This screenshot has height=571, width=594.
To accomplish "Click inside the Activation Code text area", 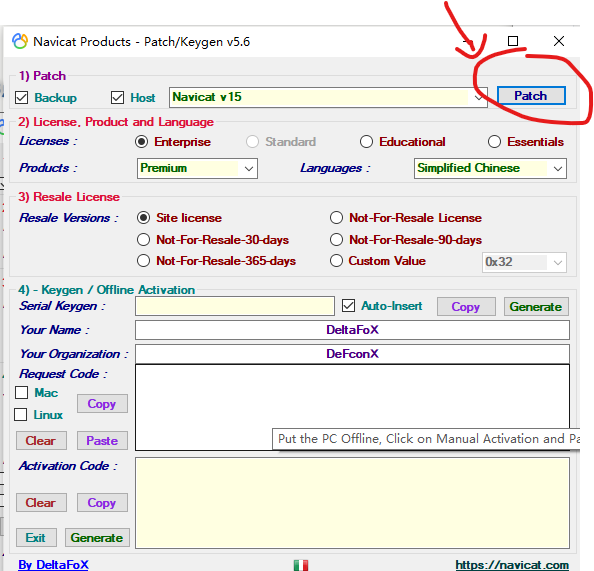I will [352, 503].
